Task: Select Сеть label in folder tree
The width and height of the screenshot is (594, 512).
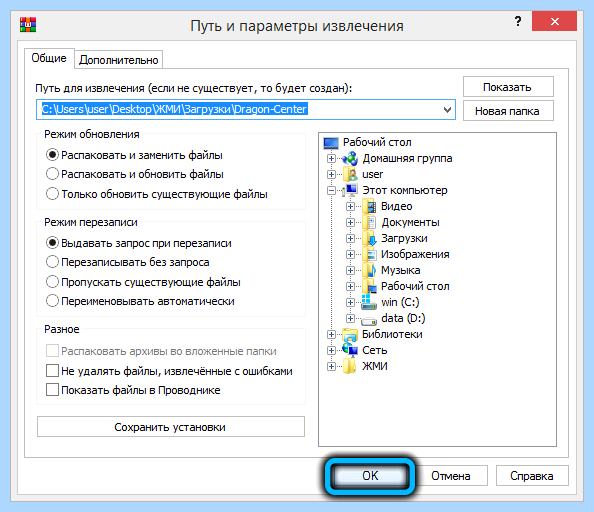Action: tap(375, 350)
